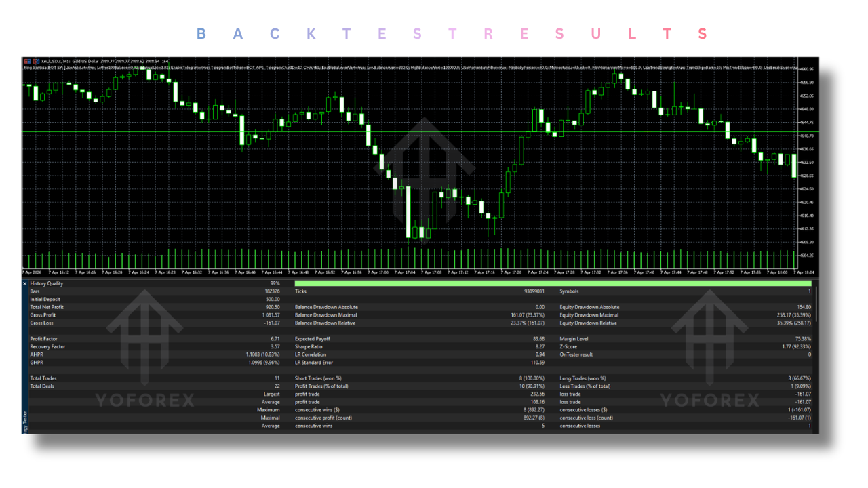Click the 'Total Net Profit' label
This screenshot has height=488, width=868.
point(45,308)
